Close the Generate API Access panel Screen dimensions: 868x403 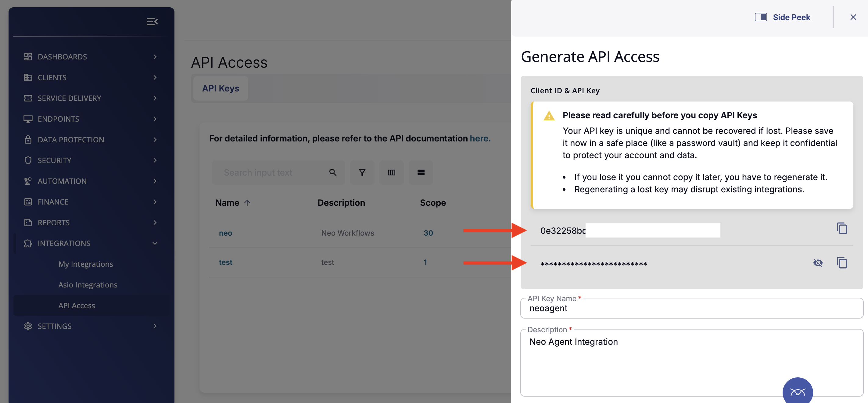853,17
